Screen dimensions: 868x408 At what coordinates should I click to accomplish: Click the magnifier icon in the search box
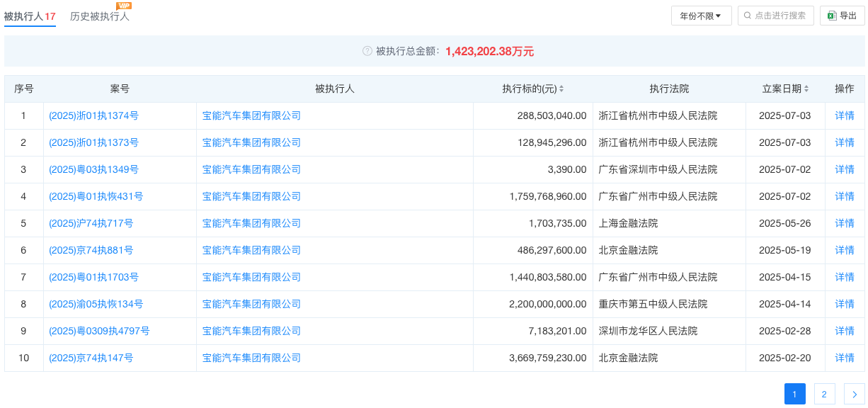pyautogui.click(x=748, y=16)
